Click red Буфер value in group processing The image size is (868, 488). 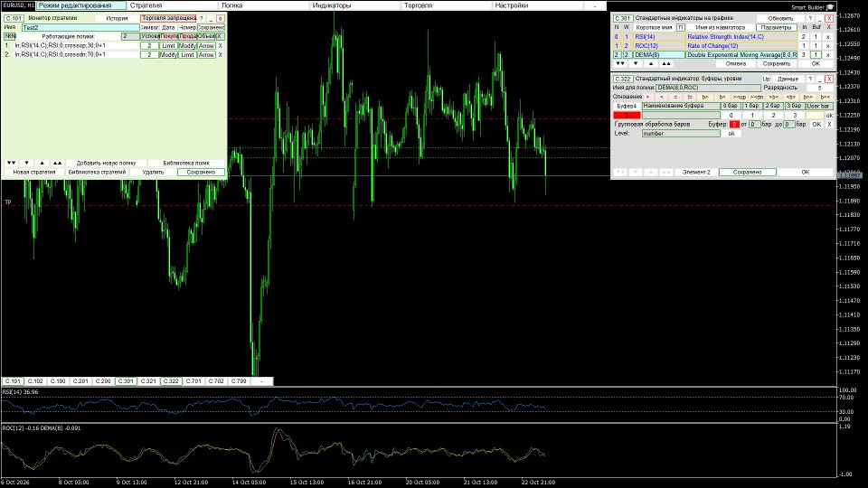coord(734,125)
